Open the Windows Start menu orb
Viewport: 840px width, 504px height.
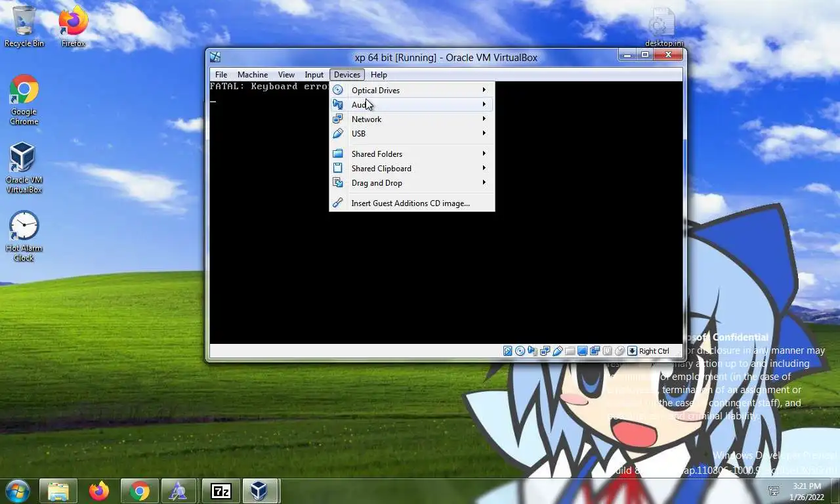pos(17,490)
